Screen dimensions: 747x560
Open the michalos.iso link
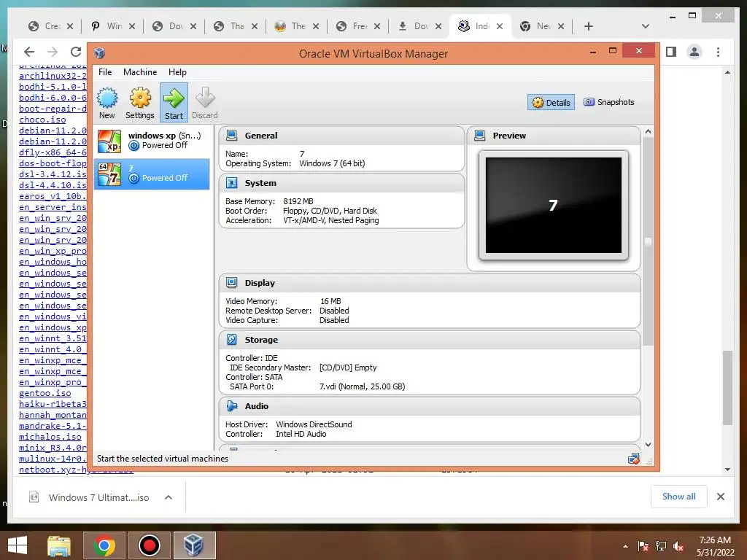point(50,437)
